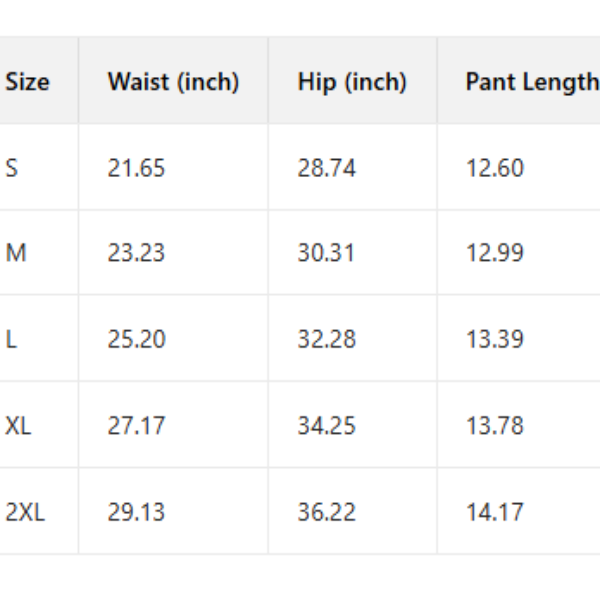Select the M size cell

16,254
